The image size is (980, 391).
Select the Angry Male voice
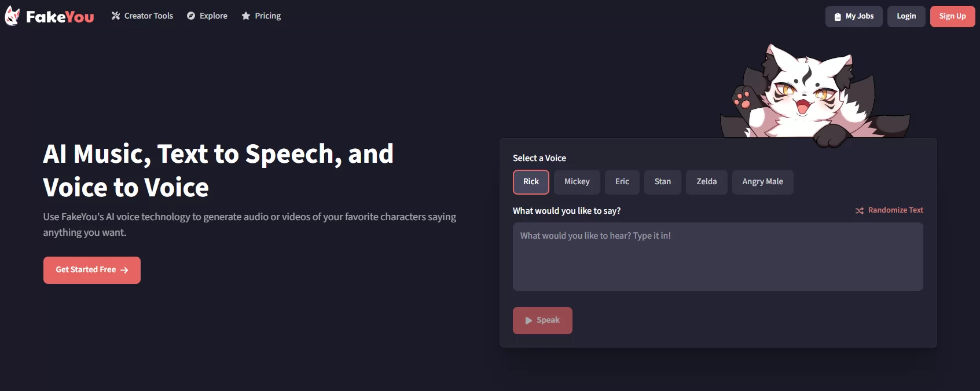(762, 182)
